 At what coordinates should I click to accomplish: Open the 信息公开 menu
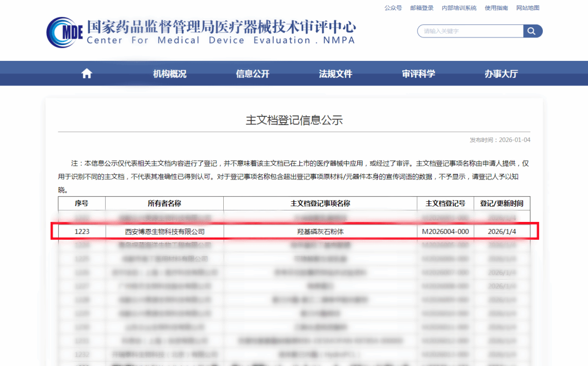253,74
